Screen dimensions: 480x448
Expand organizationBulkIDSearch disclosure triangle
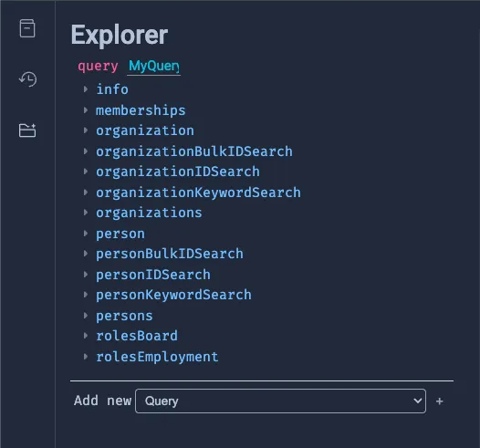86,151
